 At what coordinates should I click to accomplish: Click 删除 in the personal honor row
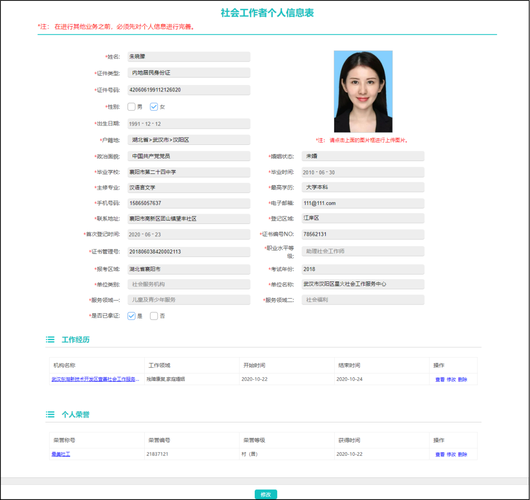pyautogui.click(x=462, y=454)
